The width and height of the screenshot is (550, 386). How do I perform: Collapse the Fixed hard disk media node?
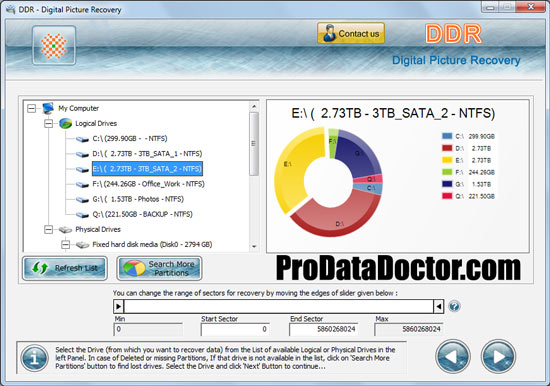(65, 245)
